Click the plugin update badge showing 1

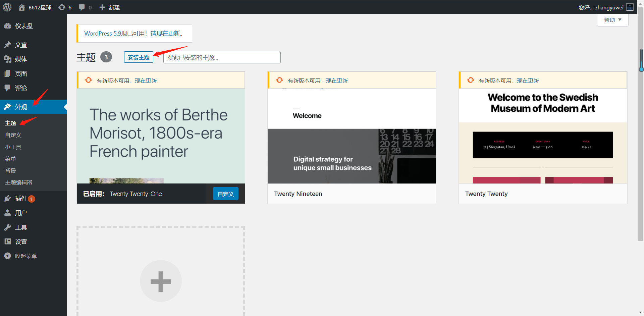tap(32, 199)
